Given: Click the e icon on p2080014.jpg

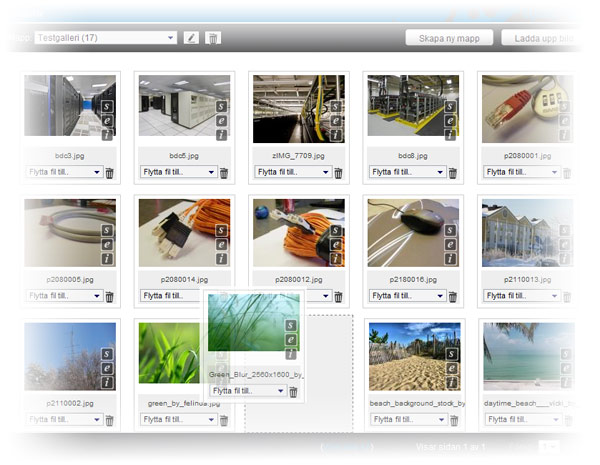Looking at the screenshot, I should coord(222,245).
